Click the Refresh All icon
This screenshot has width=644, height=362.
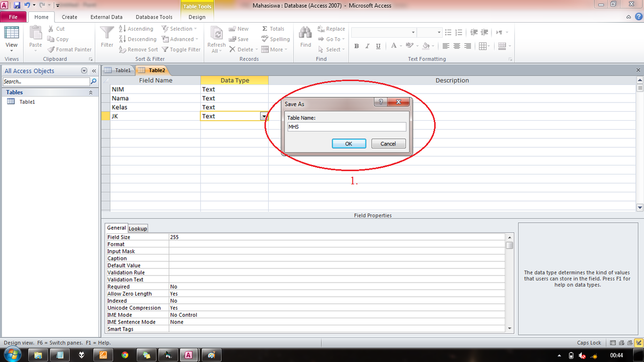point(216,34)
